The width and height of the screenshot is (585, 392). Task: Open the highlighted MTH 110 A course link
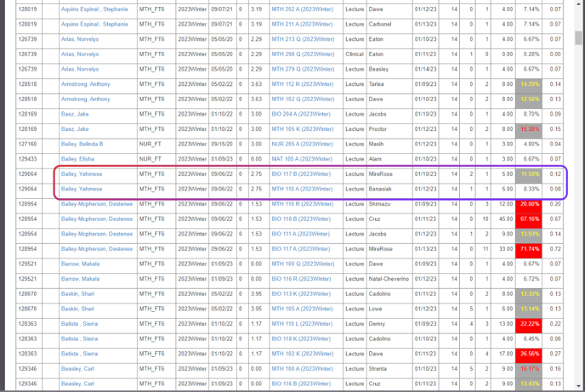302,189
